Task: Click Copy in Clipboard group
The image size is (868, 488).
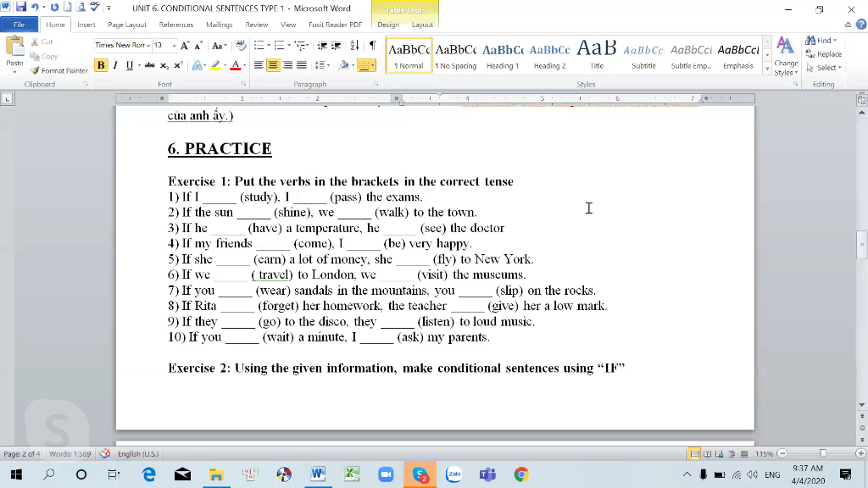Action: [44, 57]
